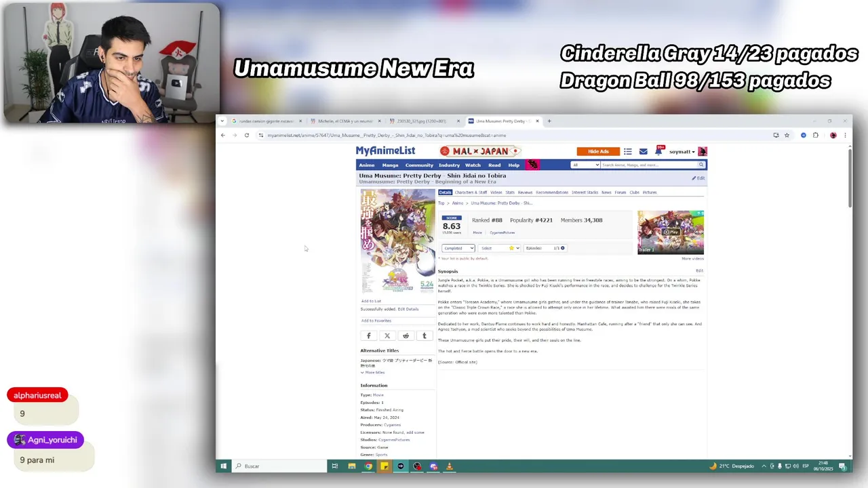The height and width of the screenshot is (488, 868).
Task: Open Chrome extensions puzzle icon
Action: pyautogui.click(x=816, y=135)
